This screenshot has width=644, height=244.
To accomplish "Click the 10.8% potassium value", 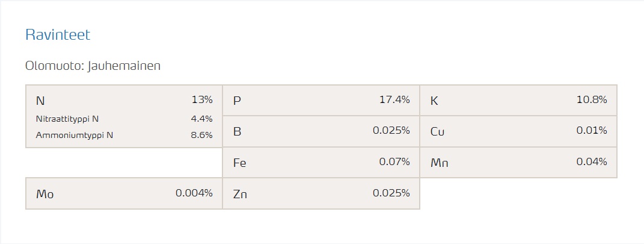I will [x=591, y=100].
